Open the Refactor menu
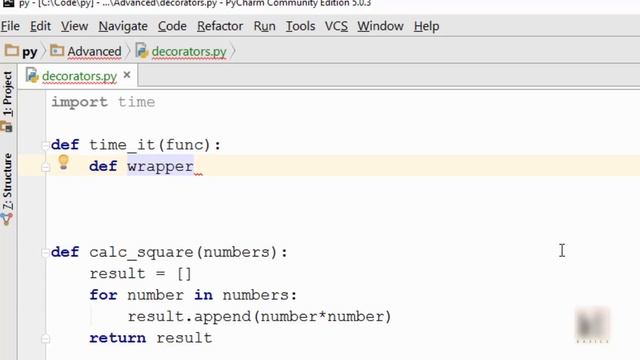The height and width of the screenshot is (360, 640). 220,26
